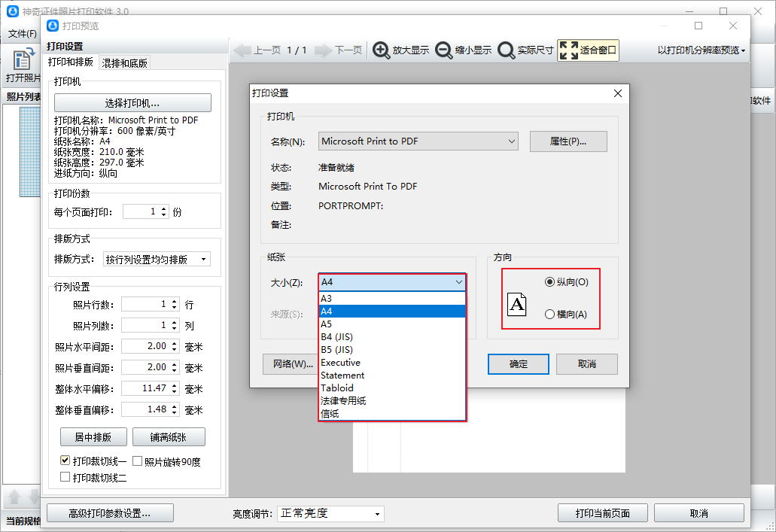Open the 文件(F) menu
Screen dimensions: 776x532
click(21, 34)
